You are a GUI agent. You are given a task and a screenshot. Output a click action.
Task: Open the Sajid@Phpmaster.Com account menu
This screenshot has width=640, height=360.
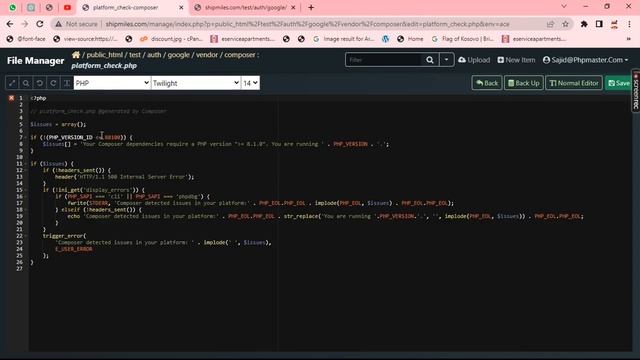[x=585, y=60]
